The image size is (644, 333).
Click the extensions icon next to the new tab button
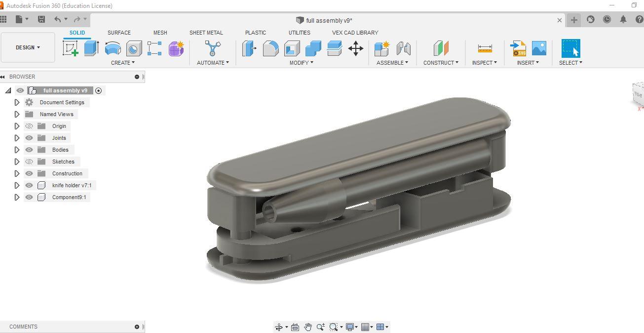tap(591, 19)
